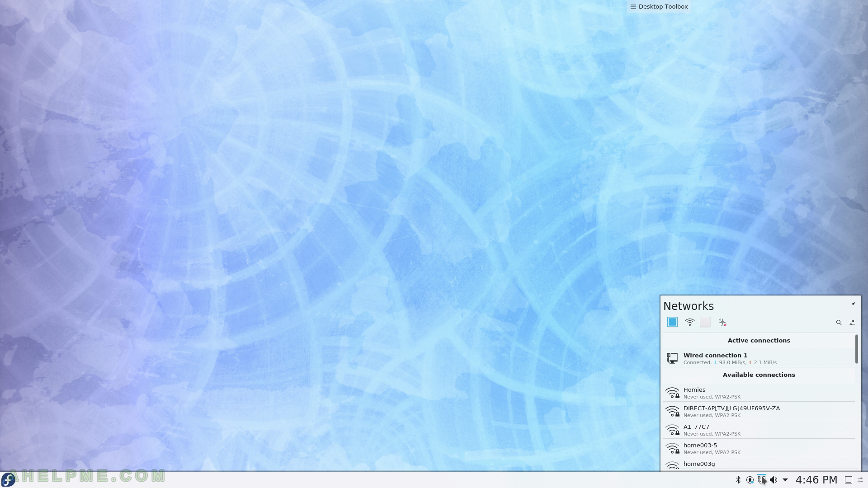Click the wired connection computer icon
Screen dimensions: 868x488
click(672, 358)
